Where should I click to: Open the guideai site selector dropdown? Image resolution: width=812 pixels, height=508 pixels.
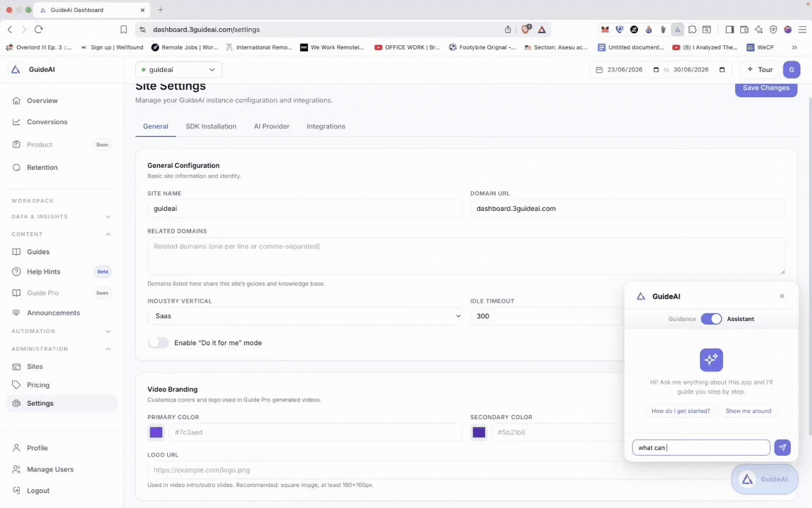pos(178,69)
